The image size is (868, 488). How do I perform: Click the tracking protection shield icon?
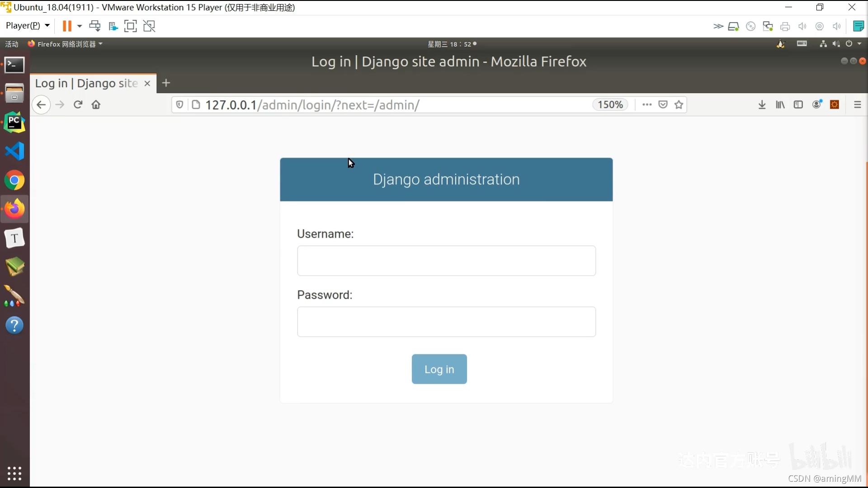pyautogui.click(x=179, y=105)
